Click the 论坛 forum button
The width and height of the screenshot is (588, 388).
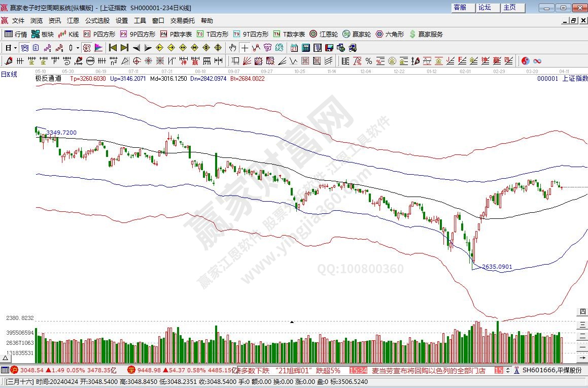click(x=485, y=7)
